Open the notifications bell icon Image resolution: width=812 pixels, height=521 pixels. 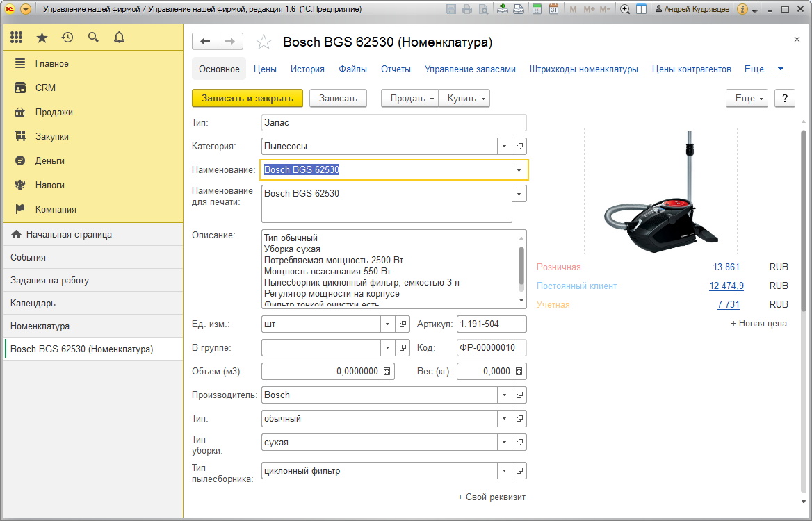(119, 38)
